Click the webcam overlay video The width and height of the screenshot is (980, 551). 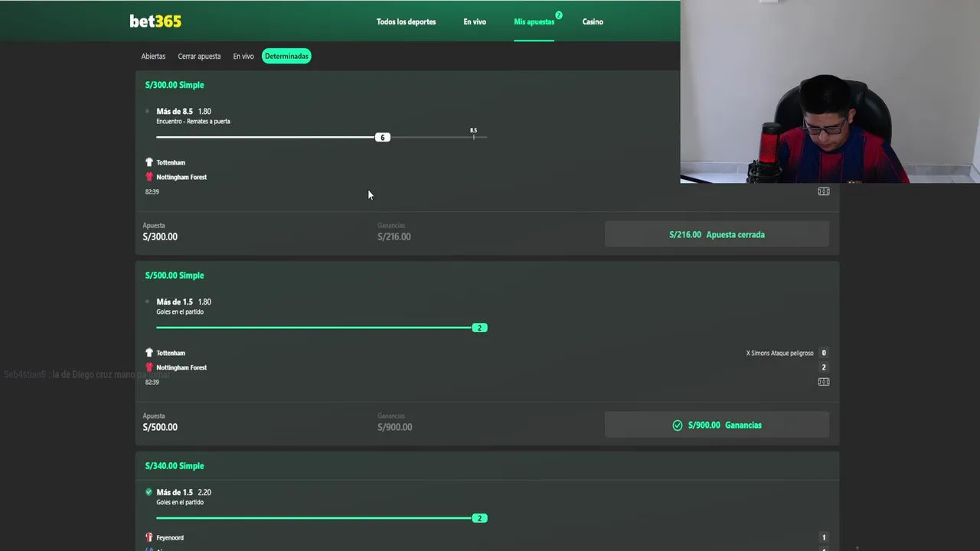click(830, 92)
